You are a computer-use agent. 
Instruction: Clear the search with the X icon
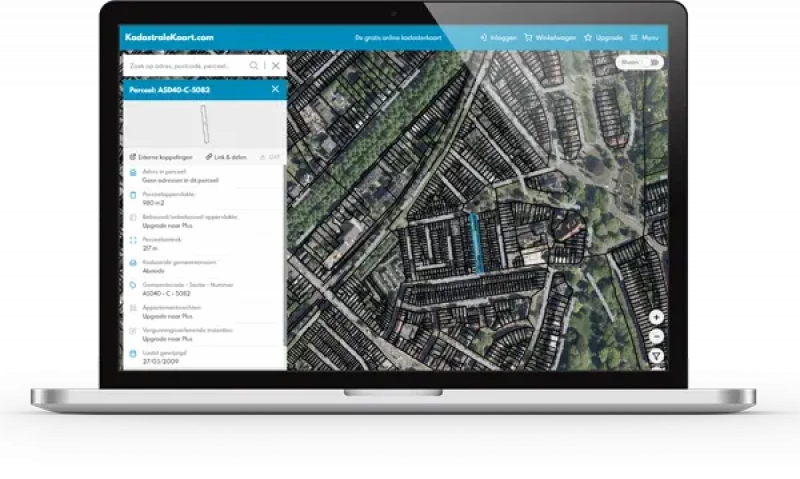point(276,66)
